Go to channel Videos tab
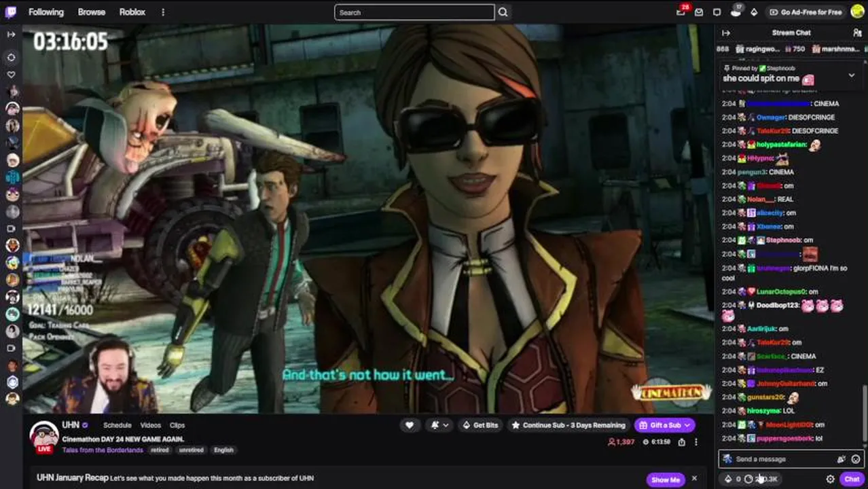The width and height of the screenshot is (868, 489). pyautogui.click(x=150, y=425)
